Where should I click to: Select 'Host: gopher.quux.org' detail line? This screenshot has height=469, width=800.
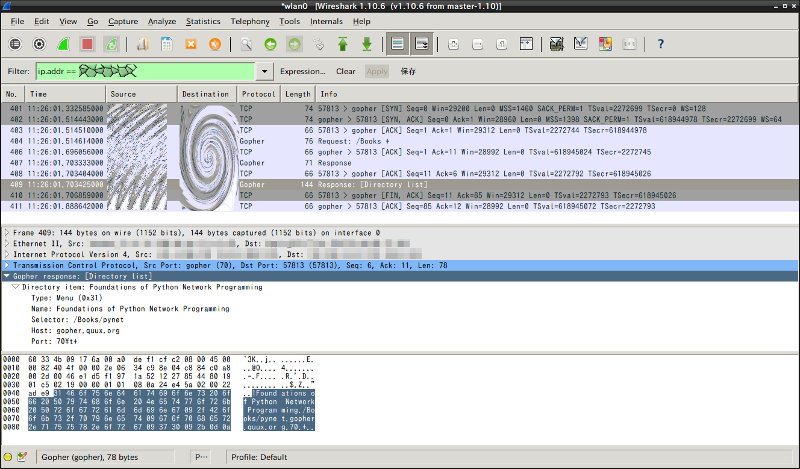[76, 330]
